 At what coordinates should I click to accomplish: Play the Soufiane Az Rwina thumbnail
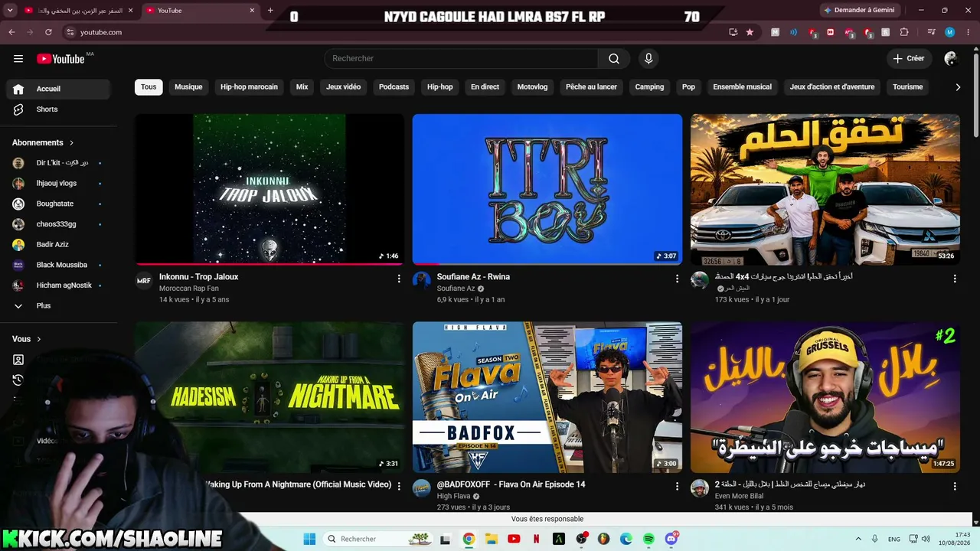[547, 189]
